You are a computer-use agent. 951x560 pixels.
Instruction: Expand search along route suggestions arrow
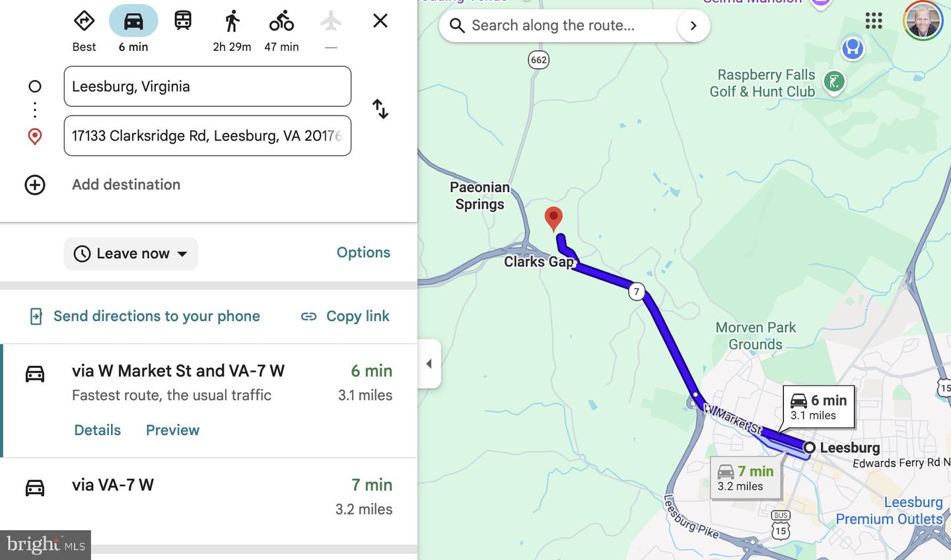click(x=693, y=26)
